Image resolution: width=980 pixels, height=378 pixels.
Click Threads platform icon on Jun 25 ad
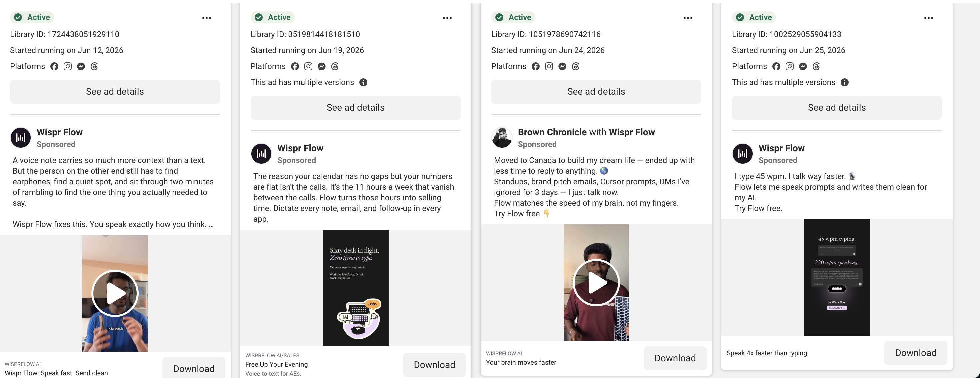(816, 67)
